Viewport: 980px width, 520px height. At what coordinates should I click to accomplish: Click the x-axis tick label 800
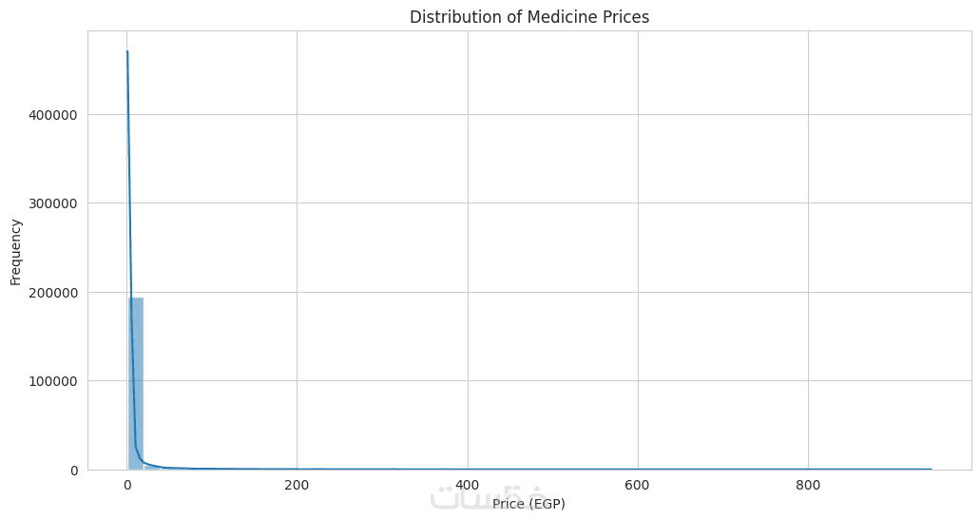(x=808, y=485)
